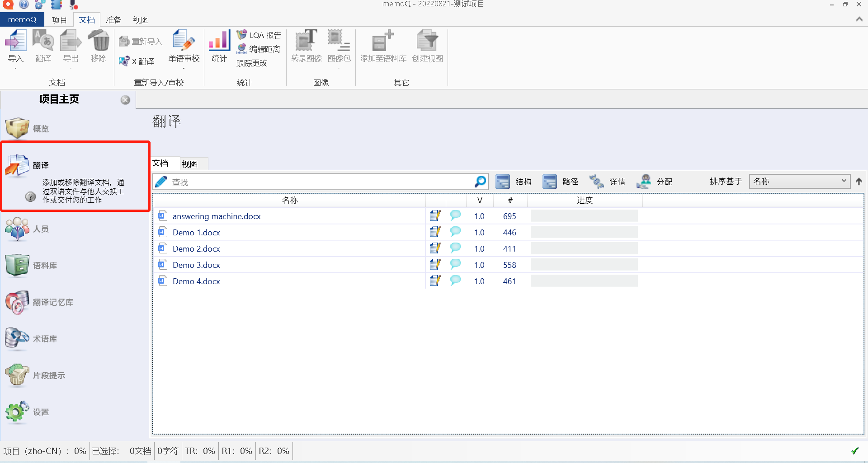This screenshot has width=868, height=463.
Task: Click the 结构 view button
Action: tap(514, 182)
